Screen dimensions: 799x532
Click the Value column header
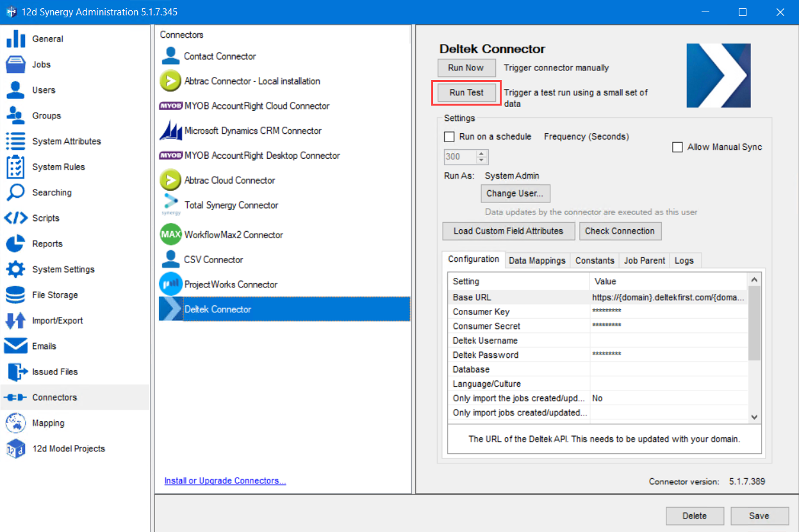point(668,281)
